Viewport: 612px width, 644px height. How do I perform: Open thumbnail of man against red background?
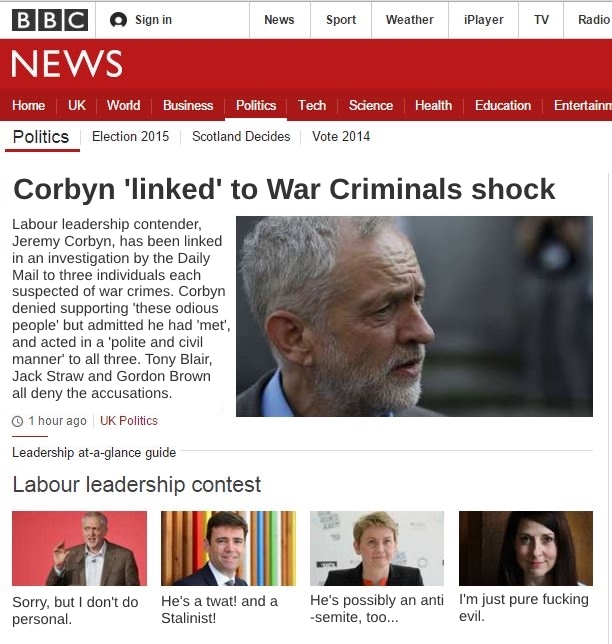tap(79, 548)
